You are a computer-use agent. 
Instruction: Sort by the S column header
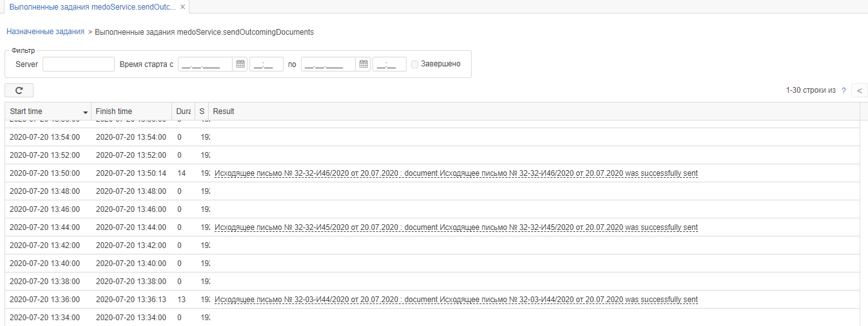(202, 111)
